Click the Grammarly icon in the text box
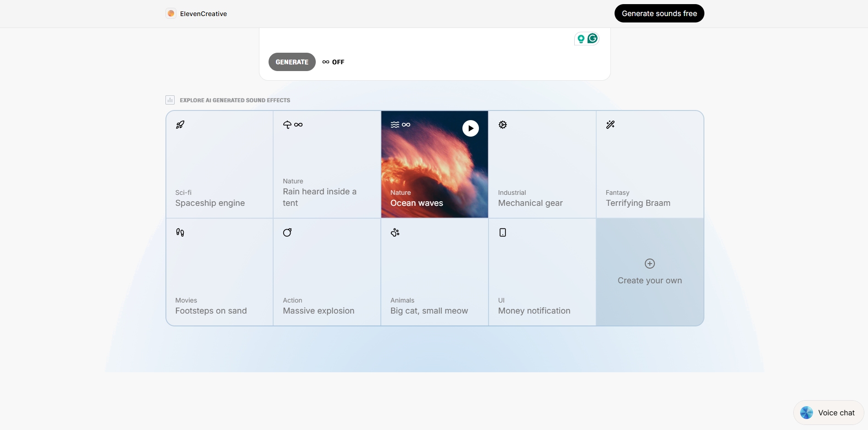Screen dimensions: 868x430 click(x=593, y=39)
